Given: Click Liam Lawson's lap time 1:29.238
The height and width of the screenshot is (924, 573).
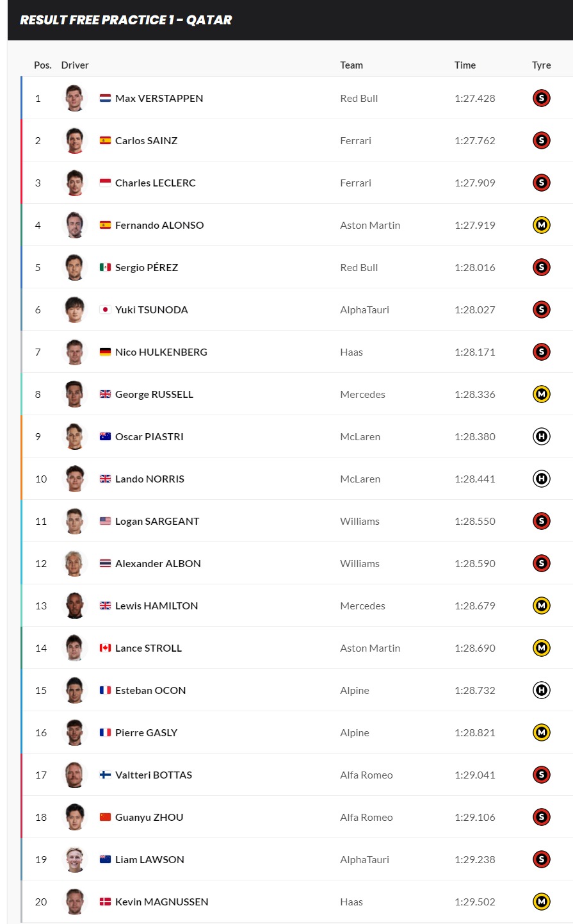Looking at the screenshot, I should click(x=475, y=859).
